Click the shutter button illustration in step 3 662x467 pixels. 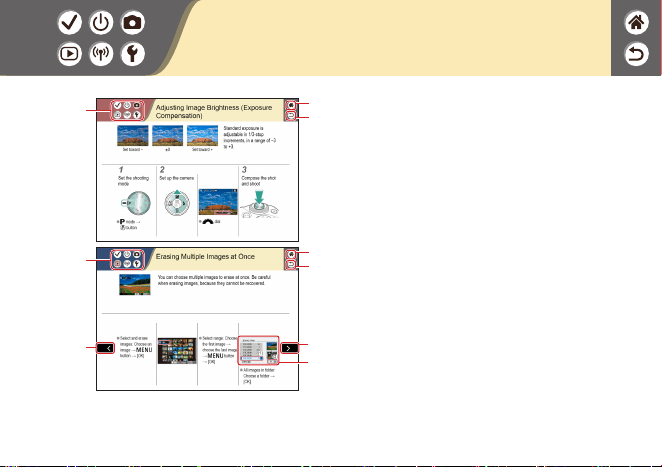[260, 204]
